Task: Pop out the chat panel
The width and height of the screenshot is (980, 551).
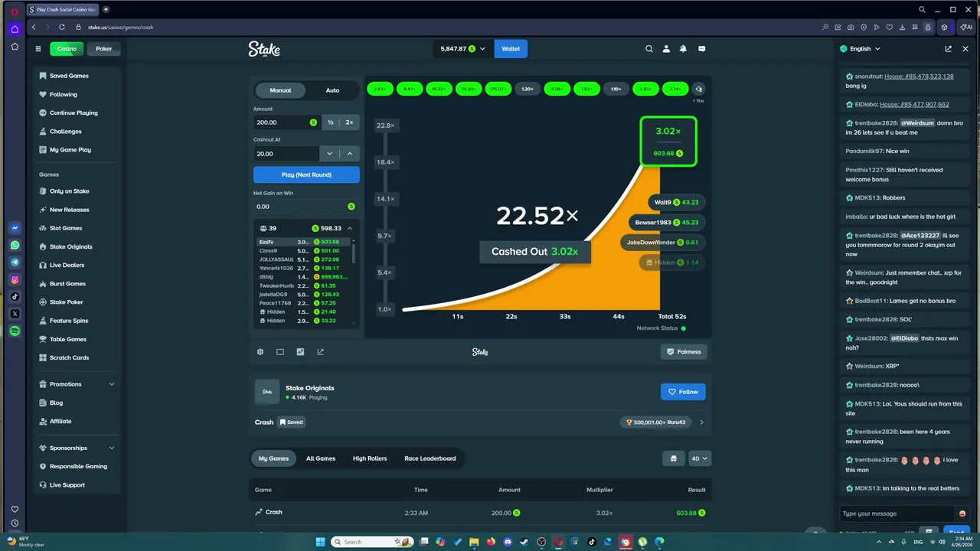Action: (x=948, y=48)
